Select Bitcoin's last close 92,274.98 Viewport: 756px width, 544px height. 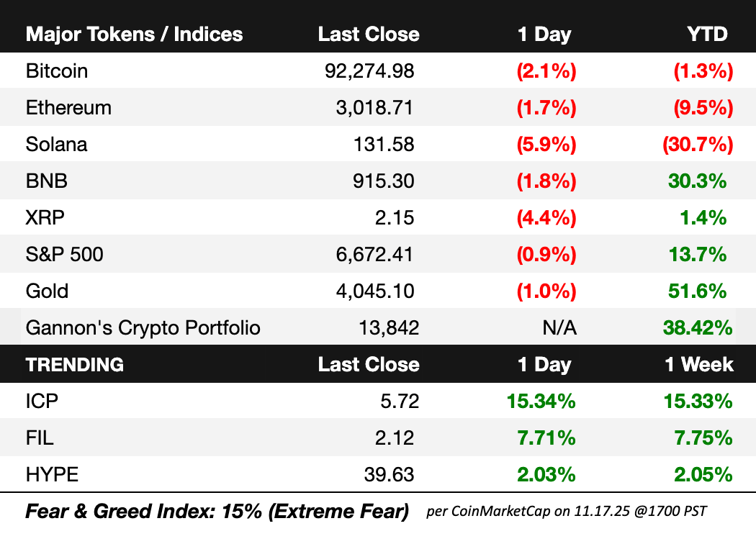pyautogui.click(x=370, y=71)
